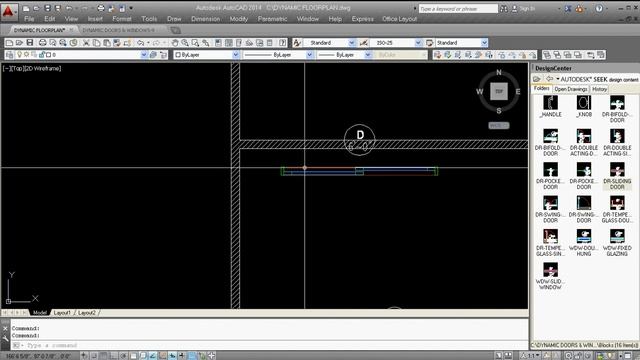
Task: Click the command line input field
Action: [269, 345]
